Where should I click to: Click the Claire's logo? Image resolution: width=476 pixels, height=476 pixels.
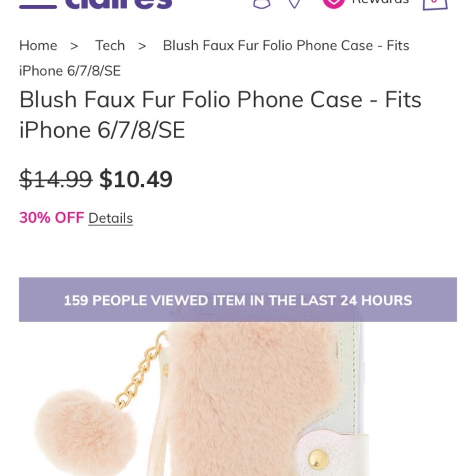(x=119, y=4)
